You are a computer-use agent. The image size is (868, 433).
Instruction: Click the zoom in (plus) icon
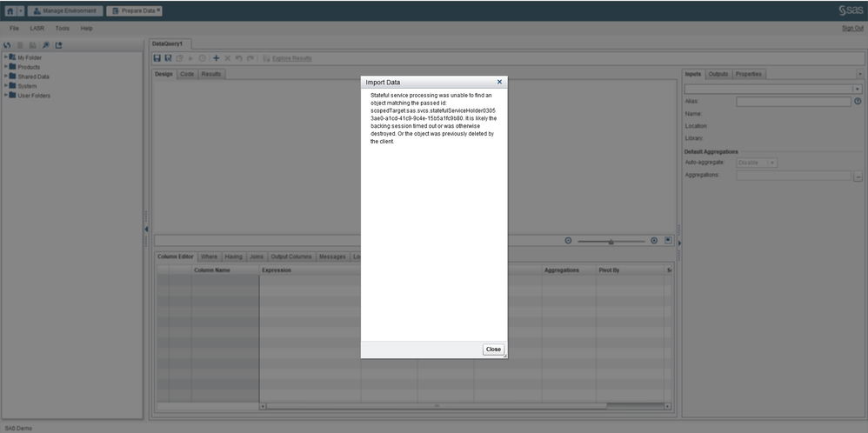654,240
